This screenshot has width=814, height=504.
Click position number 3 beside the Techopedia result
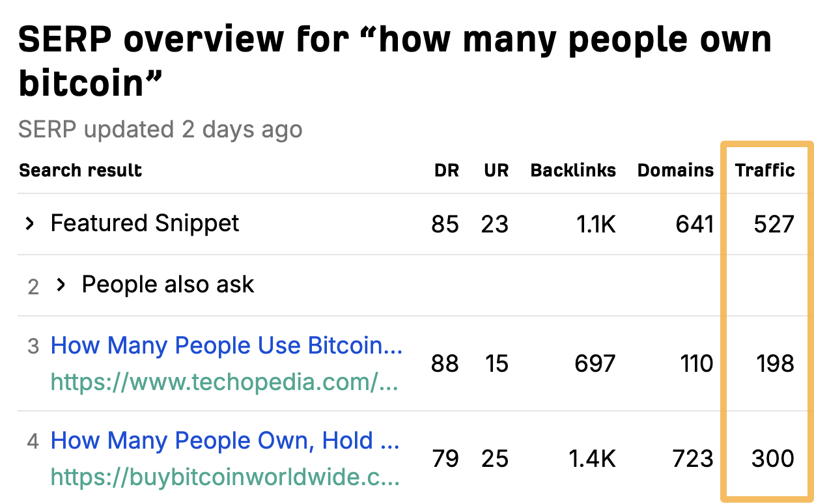coord(33,345)
